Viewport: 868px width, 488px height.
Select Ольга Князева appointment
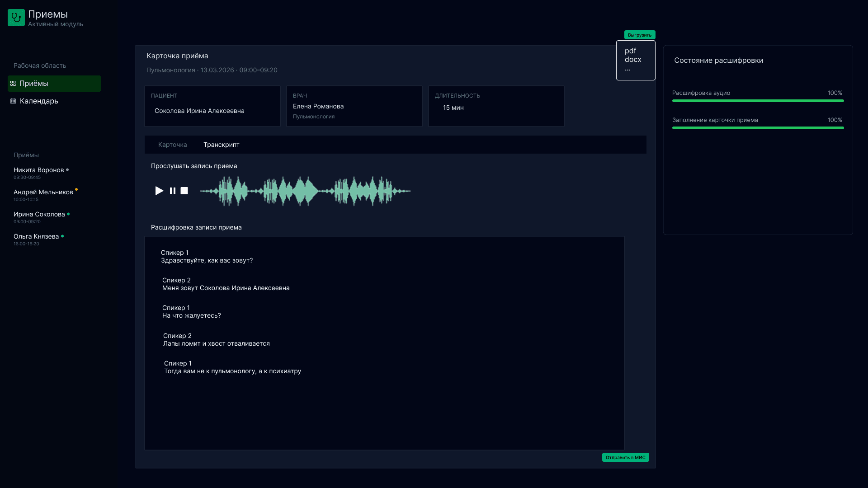[x=36, y=237]
